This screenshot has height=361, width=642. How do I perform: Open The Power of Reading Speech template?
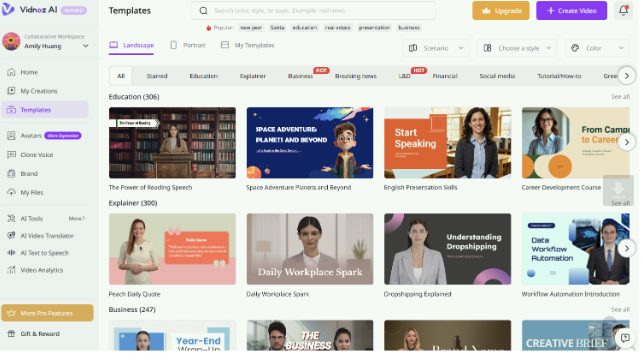click(173, 144)
